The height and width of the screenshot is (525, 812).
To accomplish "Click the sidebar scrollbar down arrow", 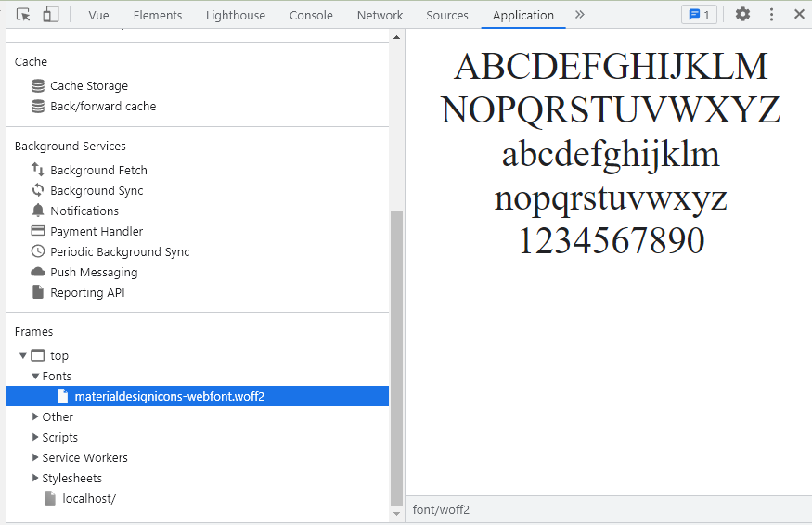I will coord(396,514).
